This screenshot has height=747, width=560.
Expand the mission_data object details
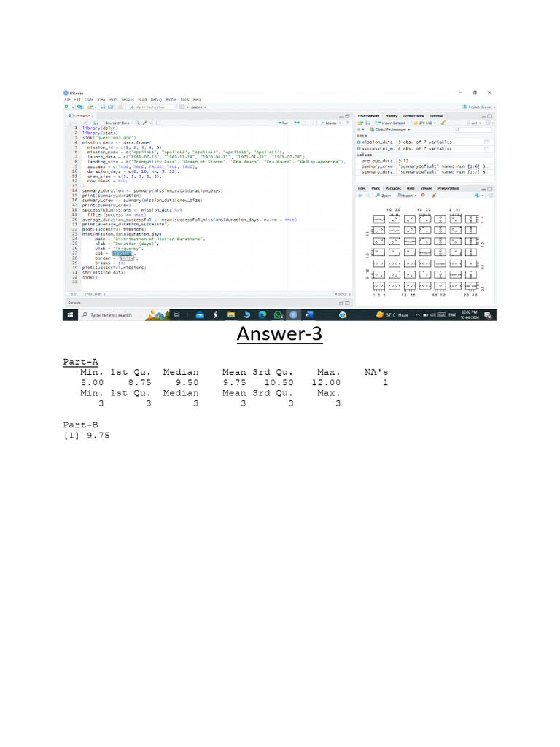tap(359, 142)
